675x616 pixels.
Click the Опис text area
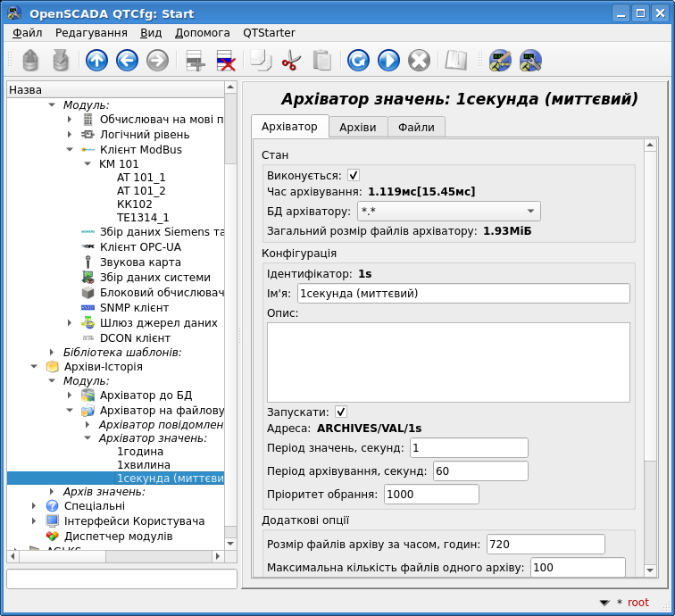coord(448,362)
